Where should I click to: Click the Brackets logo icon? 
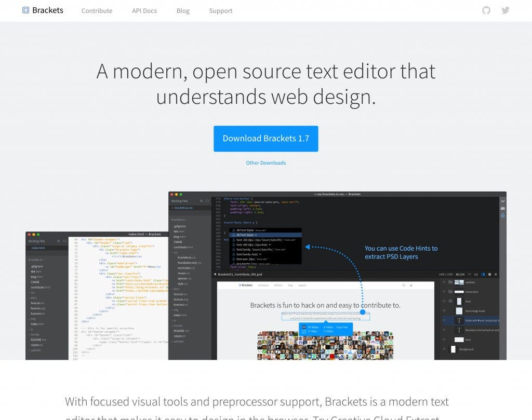(26, 10)
